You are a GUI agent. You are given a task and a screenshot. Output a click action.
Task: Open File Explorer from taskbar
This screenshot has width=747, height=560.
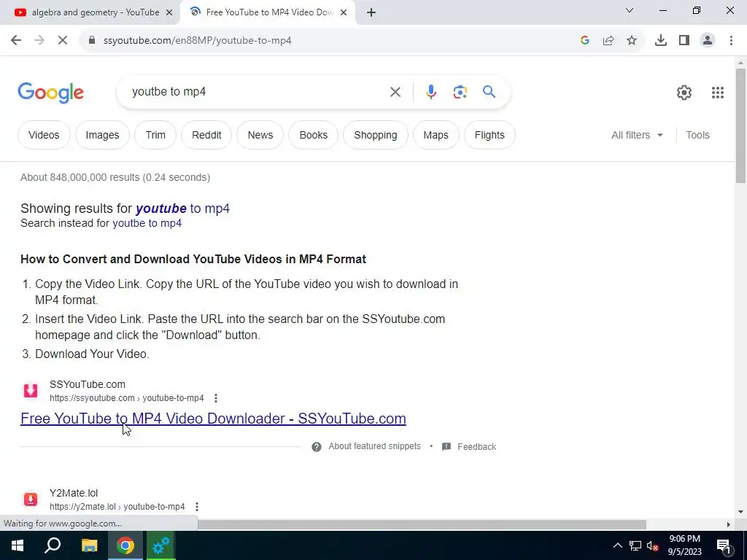pos(89,545)
